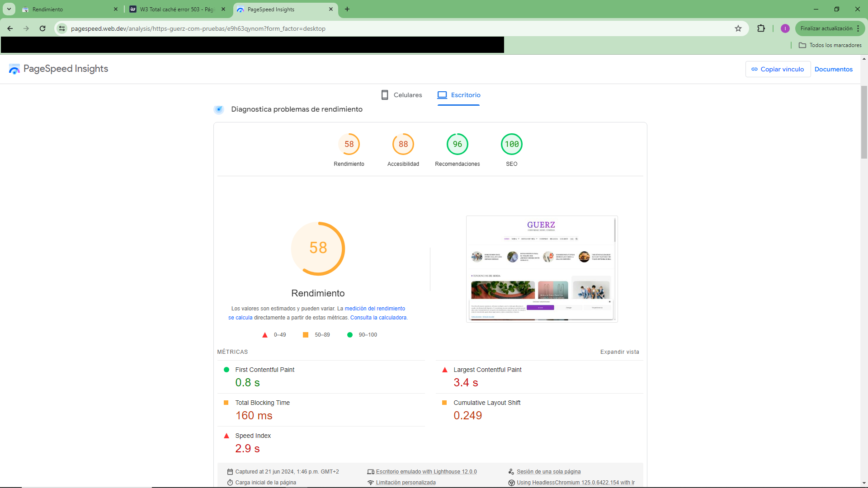Select the PageSpeed Insights browser tab
This screenshot has width=868, height=488.
(x=285, y=9)
